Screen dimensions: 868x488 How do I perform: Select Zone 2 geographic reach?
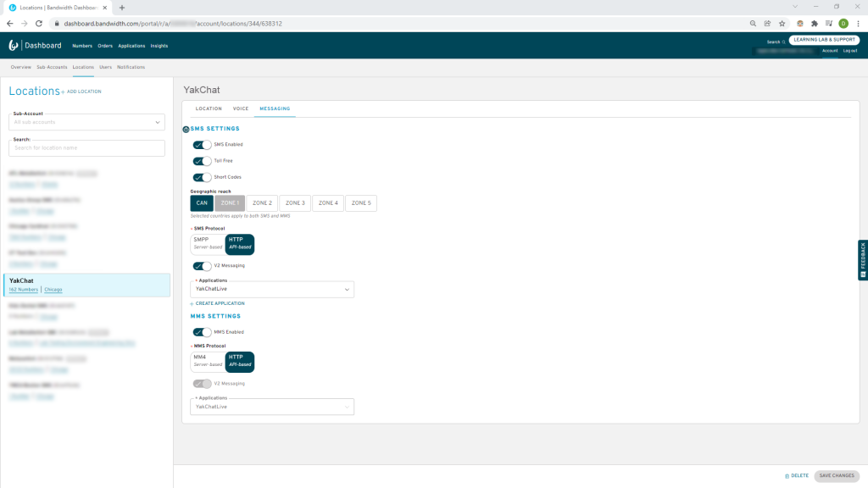263,203
